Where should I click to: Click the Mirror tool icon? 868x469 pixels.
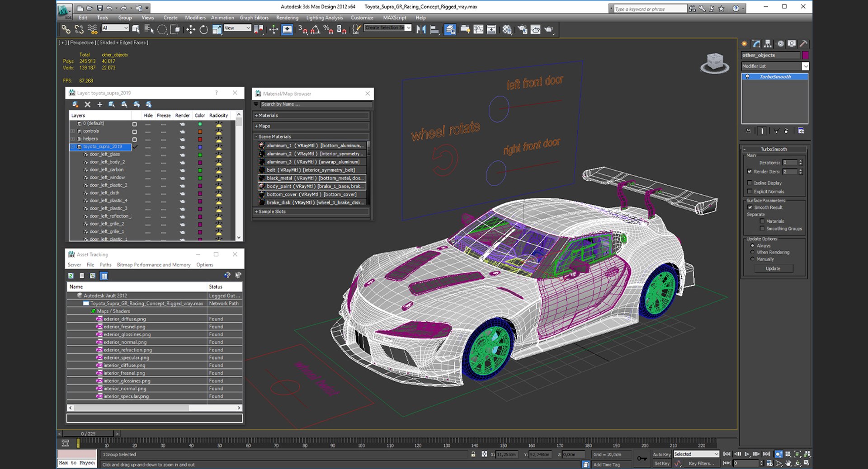421,29
